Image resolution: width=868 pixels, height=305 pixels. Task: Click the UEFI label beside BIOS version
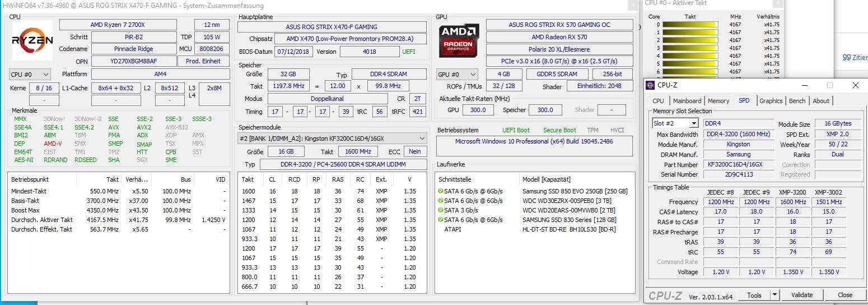pos(409,52)
